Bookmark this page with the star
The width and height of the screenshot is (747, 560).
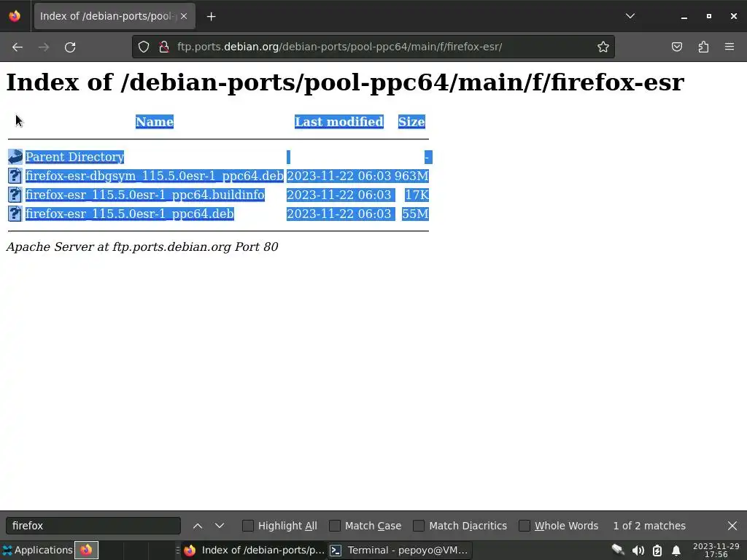(603, 47)
